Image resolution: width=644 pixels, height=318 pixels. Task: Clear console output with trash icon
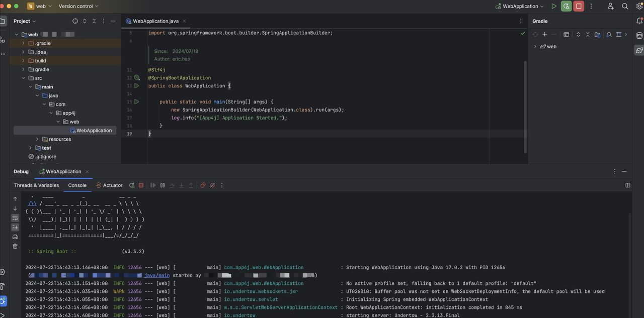coord(15,246)
